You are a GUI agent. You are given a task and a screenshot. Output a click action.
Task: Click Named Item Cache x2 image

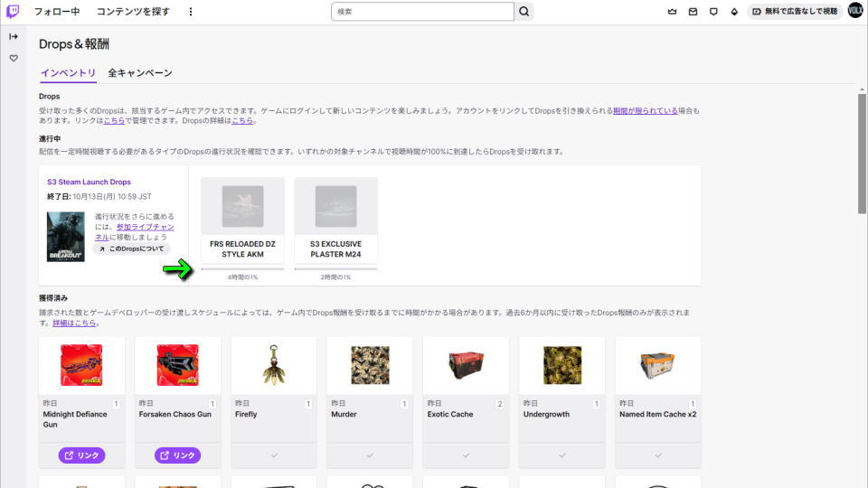click(657, 365)
